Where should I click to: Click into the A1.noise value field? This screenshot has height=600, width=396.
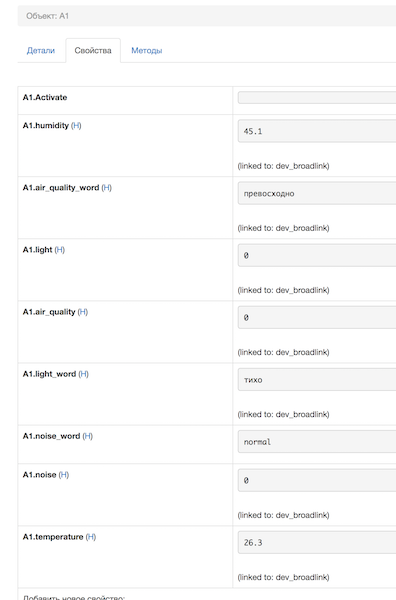(317, 480)
